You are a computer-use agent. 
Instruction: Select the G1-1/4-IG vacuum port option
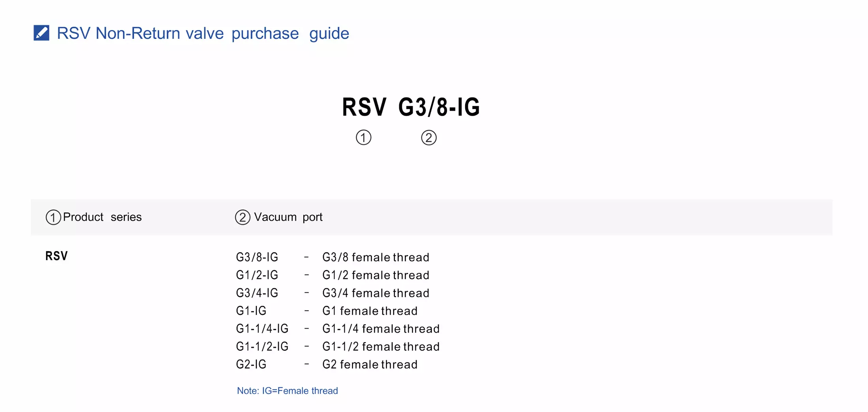pos(262,329)
